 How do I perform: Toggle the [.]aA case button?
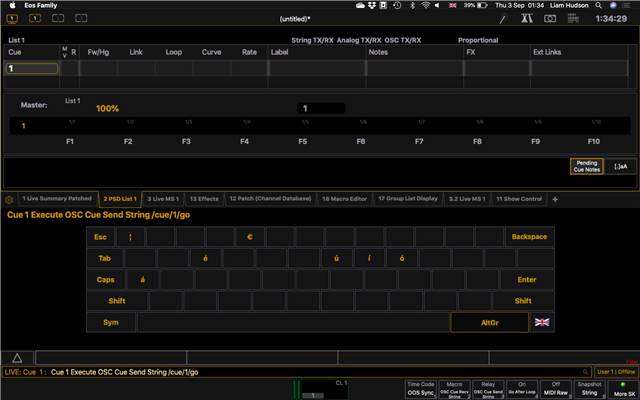click(620, 166)
